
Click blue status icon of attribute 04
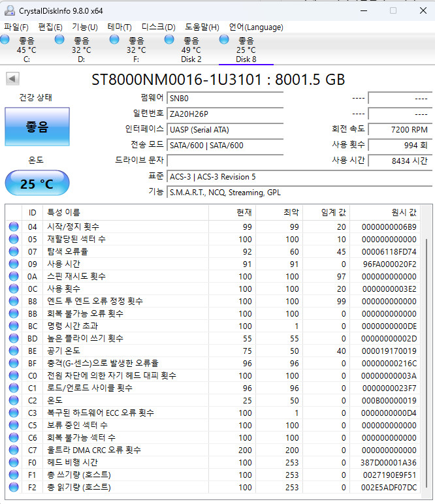pos(14,227)
